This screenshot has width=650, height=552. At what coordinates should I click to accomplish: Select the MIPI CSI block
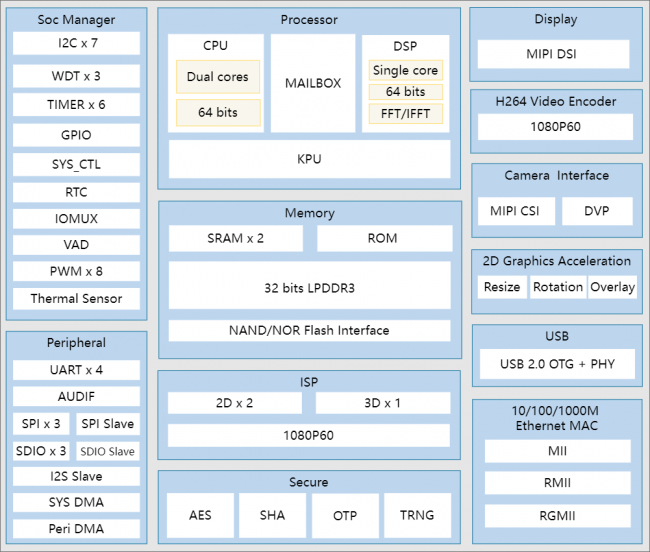click(x=516, y=211)
